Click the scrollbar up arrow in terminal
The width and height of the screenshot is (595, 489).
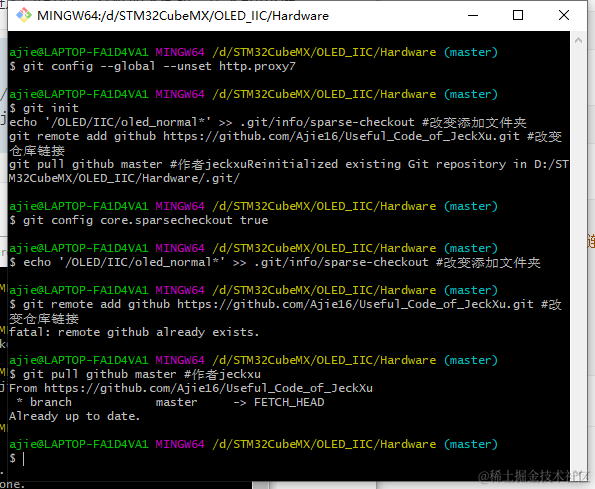(x=578, y=40)
